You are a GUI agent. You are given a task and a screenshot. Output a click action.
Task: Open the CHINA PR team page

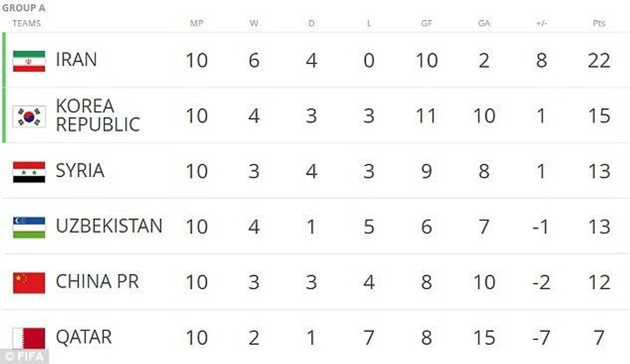(97, 282)
